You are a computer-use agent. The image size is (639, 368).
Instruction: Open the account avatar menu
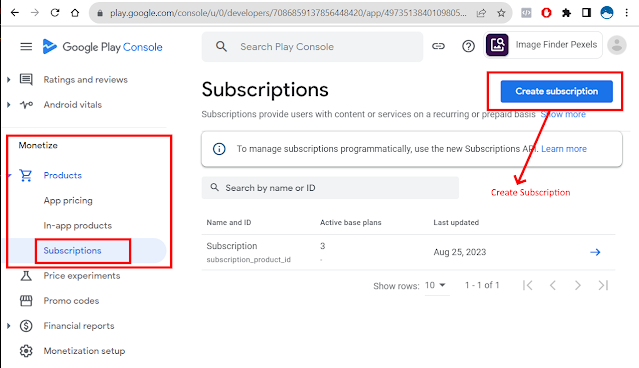click(617, 45)
